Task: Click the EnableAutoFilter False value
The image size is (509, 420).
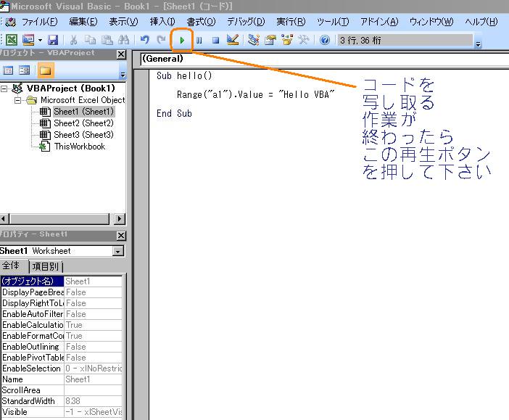Action: (93, 314)
